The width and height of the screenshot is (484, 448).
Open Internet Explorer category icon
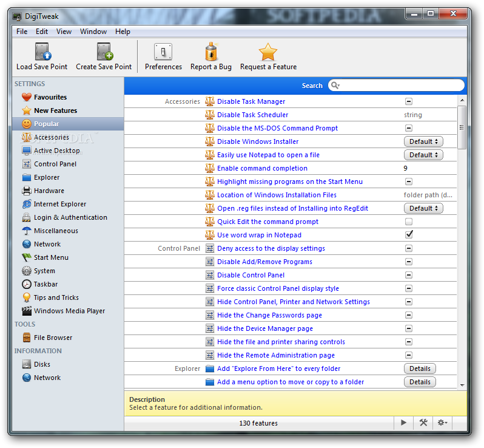pos(27,204)
